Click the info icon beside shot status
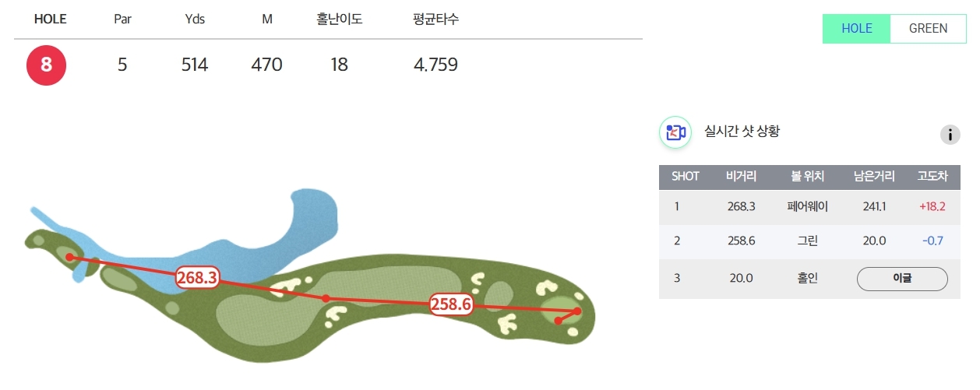This screenshot has height=390, width=980. [950, 135]
